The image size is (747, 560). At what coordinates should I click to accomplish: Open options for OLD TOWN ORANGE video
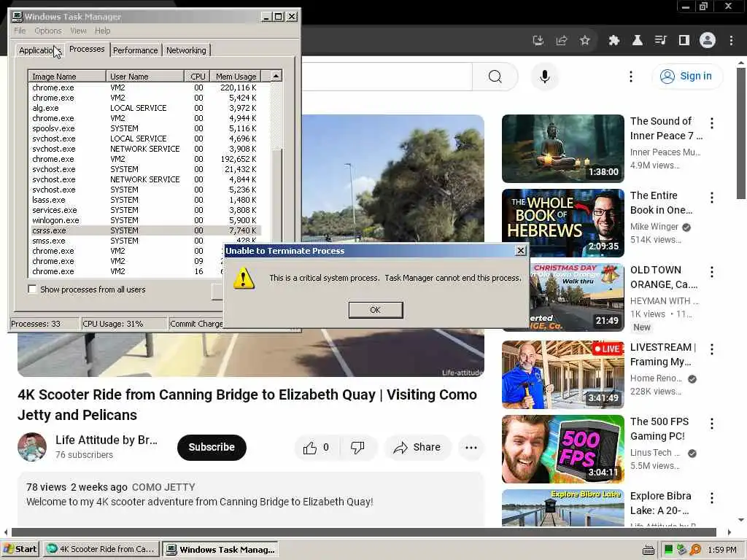pyautogui.click(x=712, y=272)
